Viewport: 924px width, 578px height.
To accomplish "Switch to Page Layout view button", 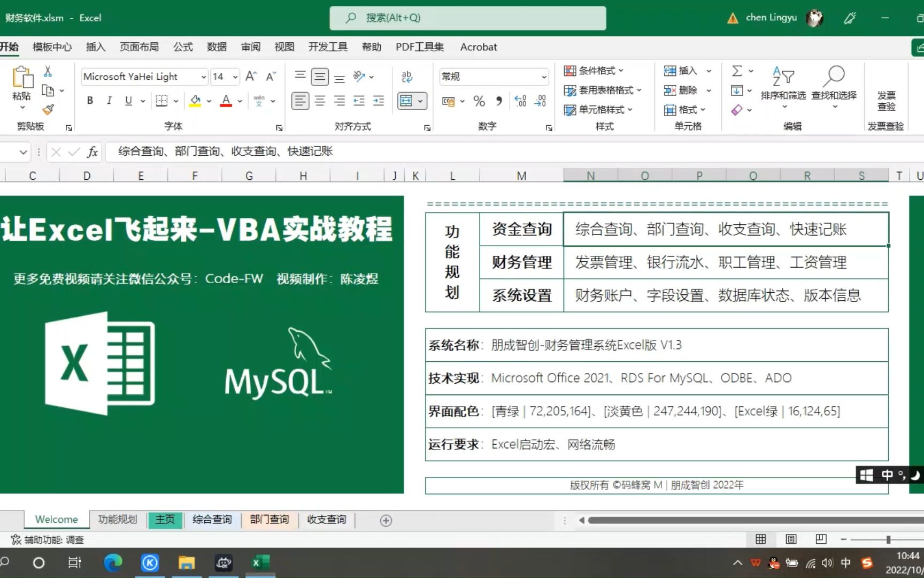I will pos(791,539).
